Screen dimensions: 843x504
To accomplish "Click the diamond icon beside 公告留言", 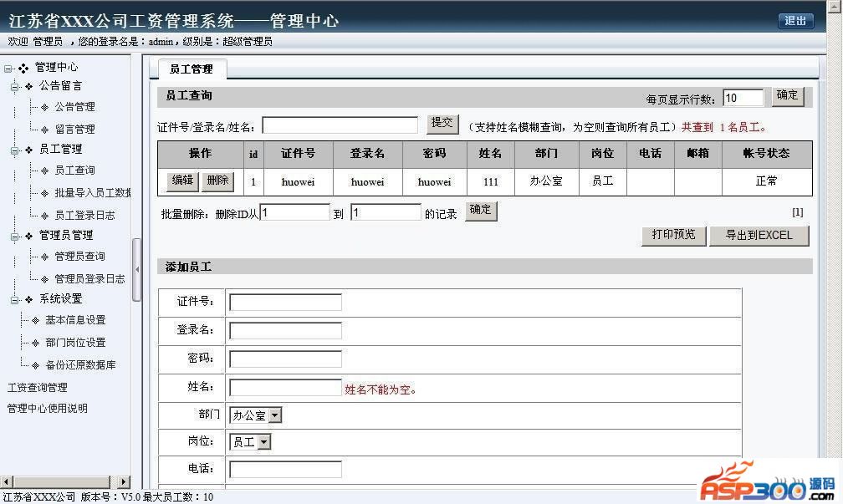I will pyautogui.click(x=29, y=87).
